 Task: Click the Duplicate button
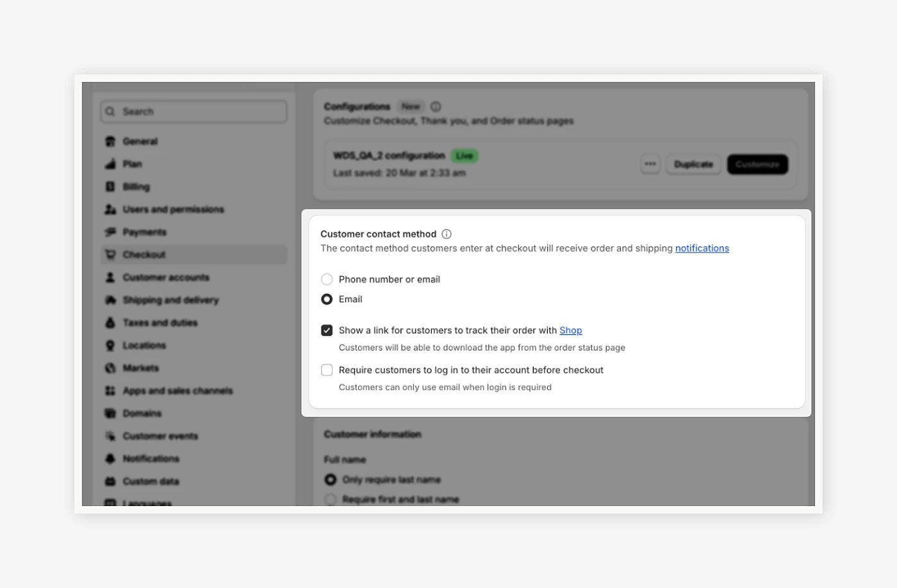[693, 164]
